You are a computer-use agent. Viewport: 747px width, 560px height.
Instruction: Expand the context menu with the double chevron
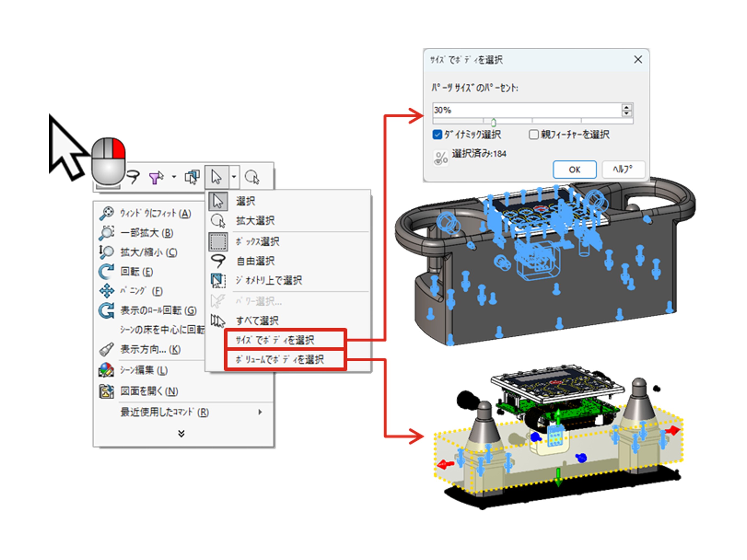(181, 434)
